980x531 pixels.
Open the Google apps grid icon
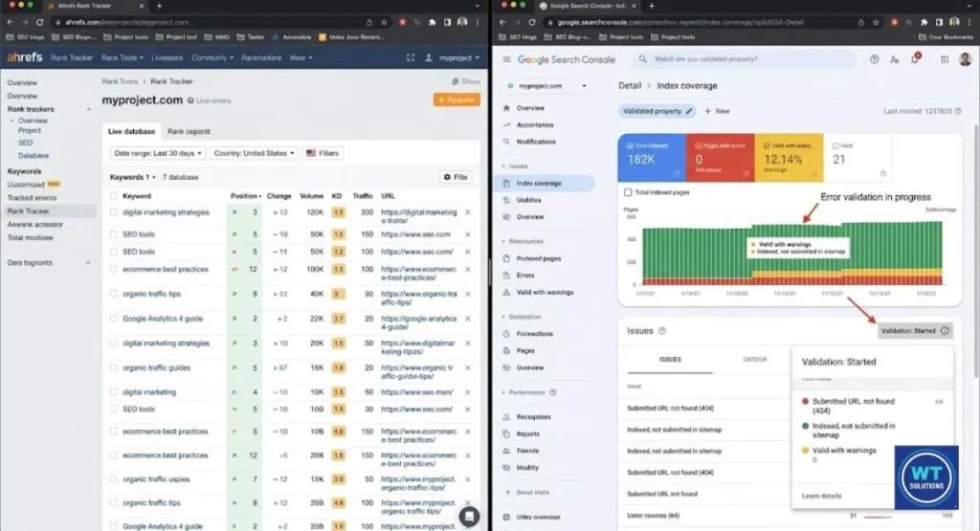coord(945,59)
